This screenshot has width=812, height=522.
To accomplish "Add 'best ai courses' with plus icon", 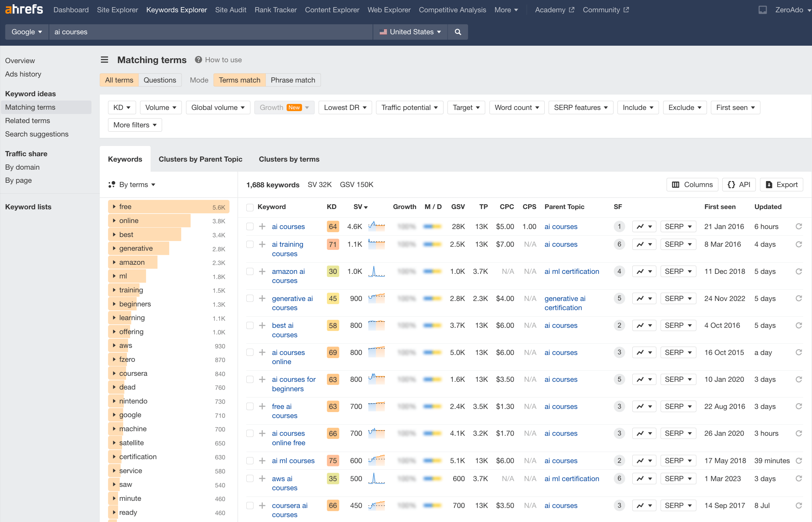I will point(262,326).
